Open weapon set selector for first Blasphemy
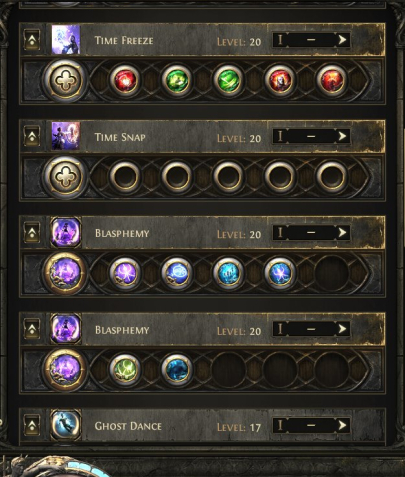Screen dimensions: 405x477 (311, 232)
